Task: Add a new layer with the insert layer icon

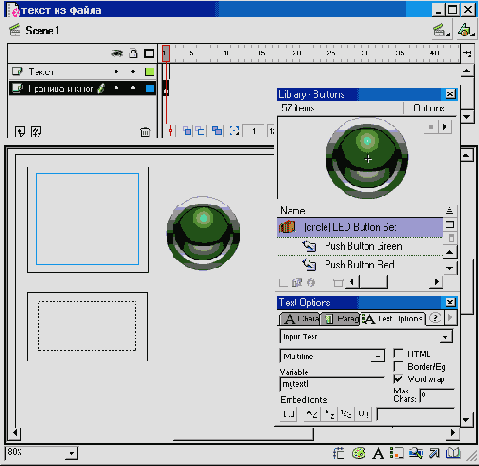Action: pyautogui.click(x=20, y=131)
